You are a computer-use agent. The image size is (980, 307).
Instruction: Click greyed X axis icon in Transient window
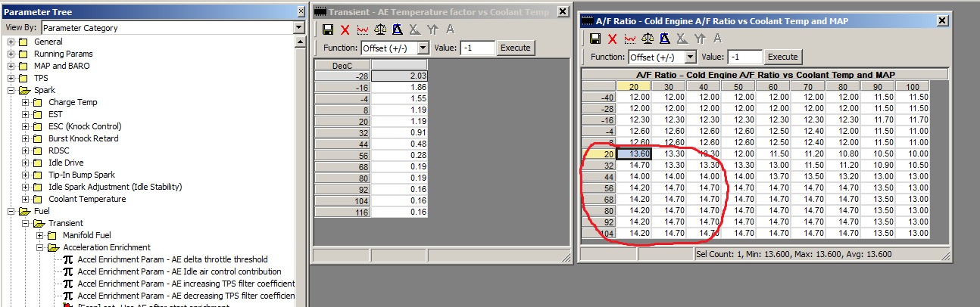point(414,29)
